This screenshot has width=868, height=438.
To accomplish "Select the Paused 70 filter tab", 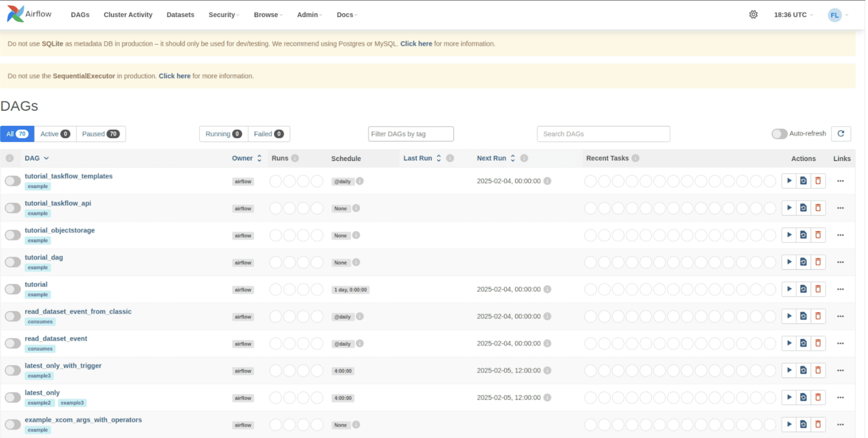I will [x=101, y=134].
